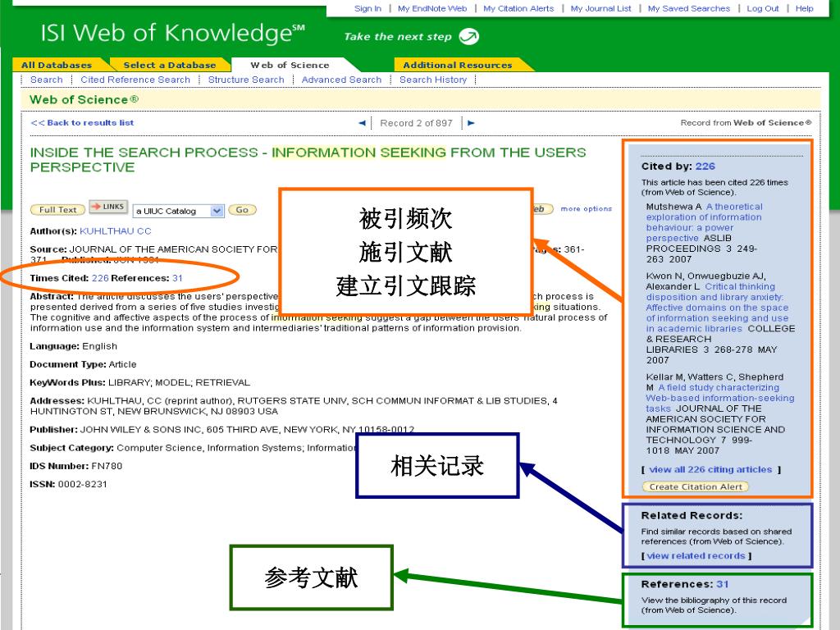Go to next record arrow
This screenshot has width=840, height=630.
click(471, 123)
